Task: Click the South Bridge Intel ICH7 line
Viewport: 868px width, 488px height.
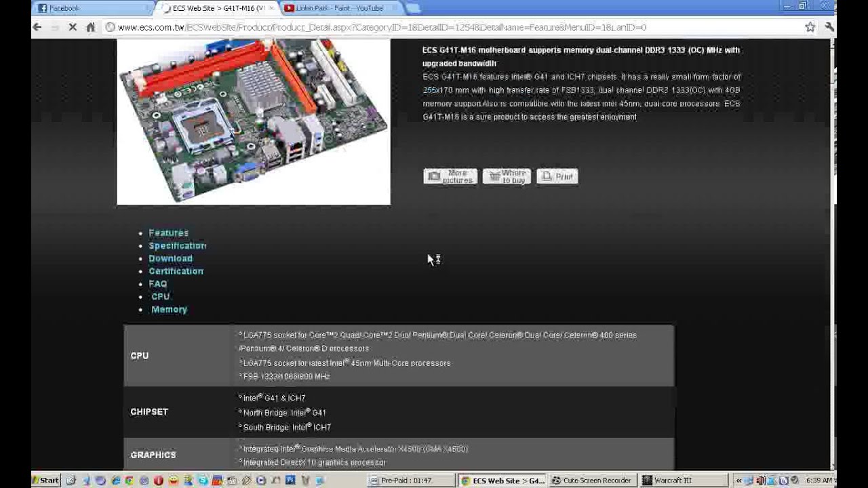Action: pyautogui.click(x=285, y=428)
